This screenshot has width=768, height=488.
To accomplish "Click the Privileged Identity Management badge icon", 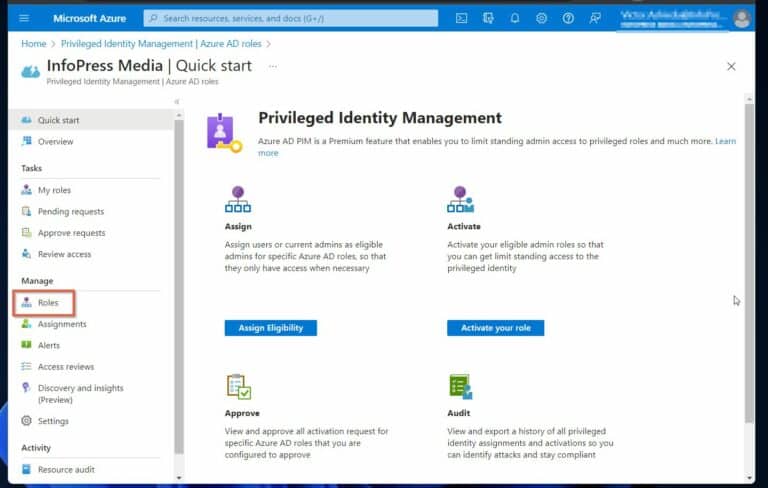I will (x=224, y=133).
